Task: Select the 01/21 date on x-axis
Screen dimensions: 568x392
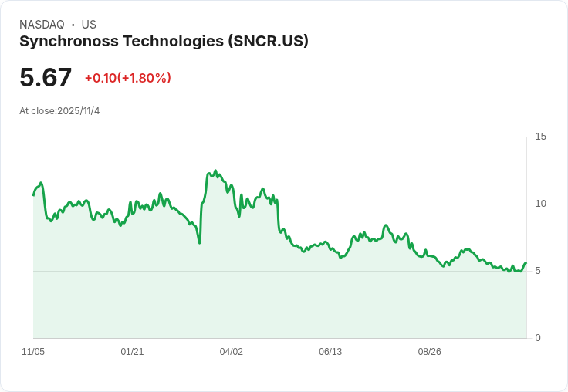Action: pos(132,352)
